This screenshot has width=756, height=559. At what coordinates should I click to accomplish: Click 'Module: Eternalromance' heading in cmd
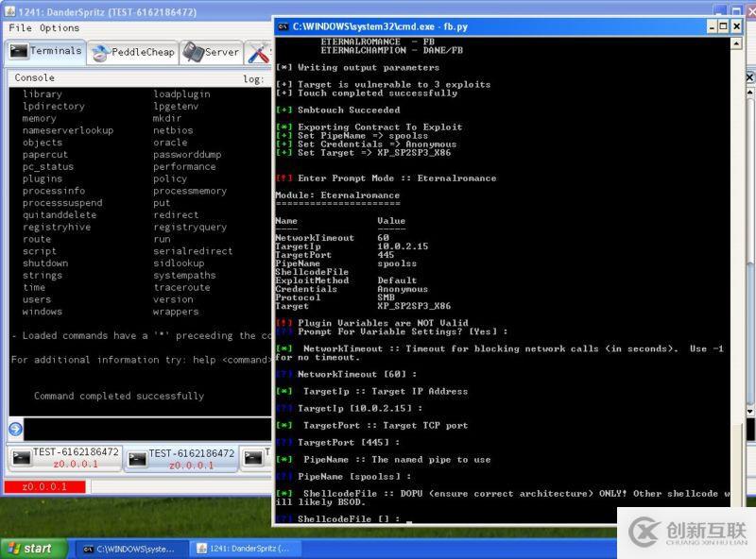coord(337,195)
